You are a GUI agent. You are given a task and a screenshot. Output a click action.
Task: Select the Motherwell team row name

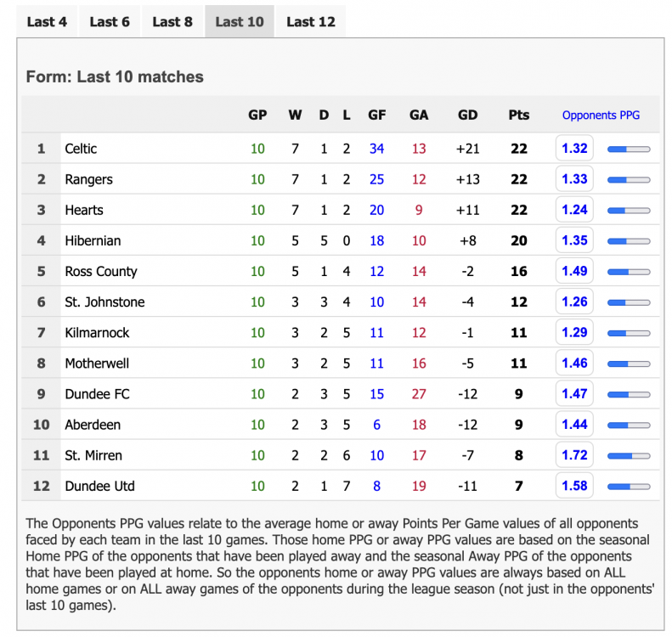pos(97,364)
